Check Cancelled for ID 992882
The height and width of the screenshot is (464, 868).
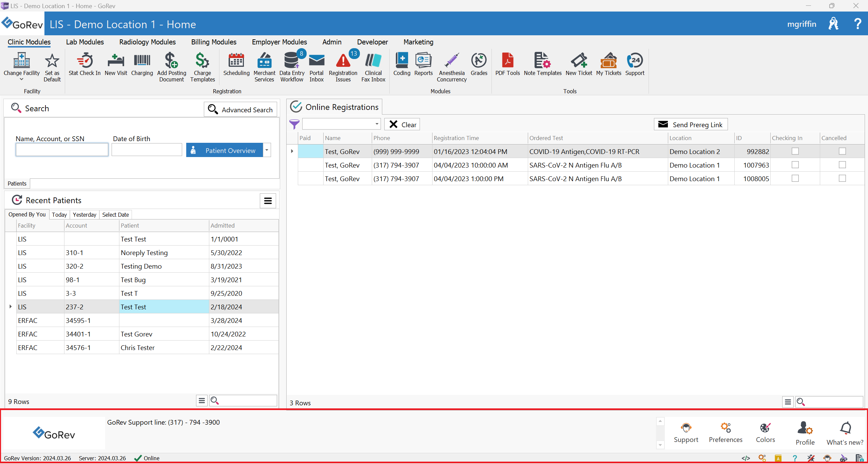(842, 151)
